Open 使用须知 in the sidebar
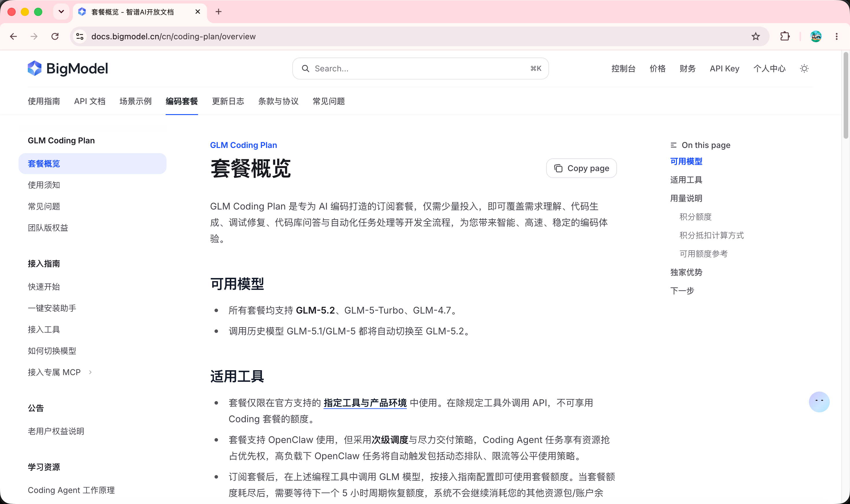This screenshot has height=504, width=850. click(x=44, y=185)
